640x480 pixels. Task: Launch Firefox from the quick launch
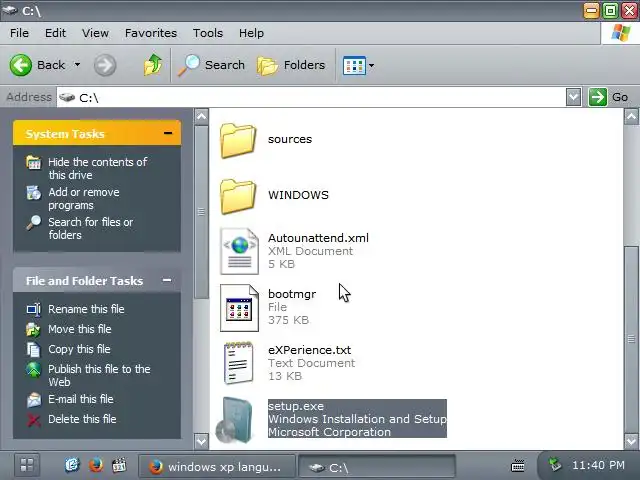pos(96,465)
